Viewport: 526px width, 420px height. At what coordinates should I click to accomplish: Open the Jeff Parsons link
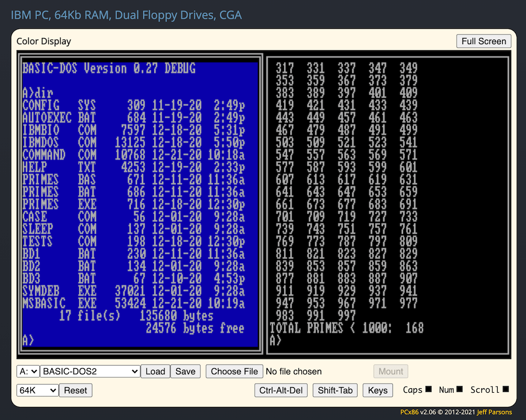pos(494,412)
